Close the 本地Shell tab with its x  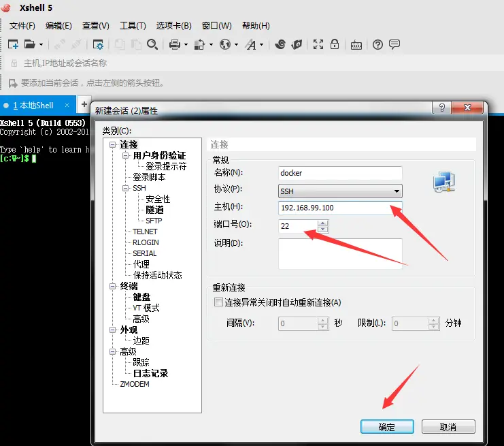(67, 106)
